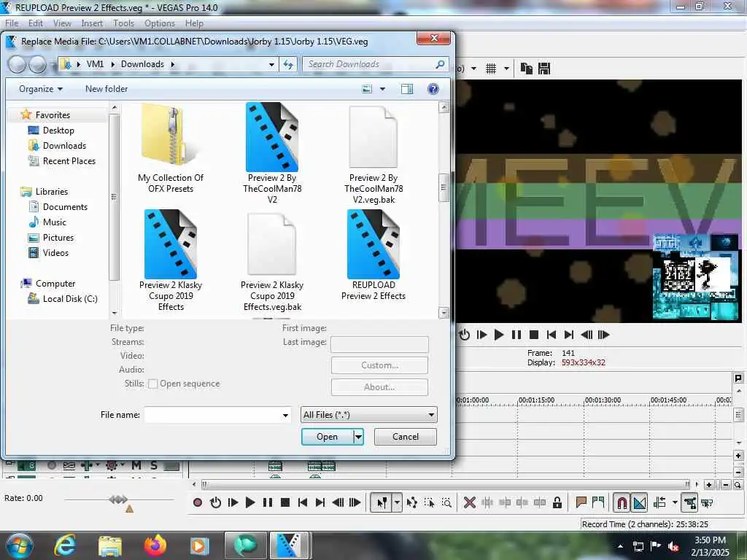Screen dimensions: 747x560
Task: Pause playback under the video preview
Action: click(516, 335)
